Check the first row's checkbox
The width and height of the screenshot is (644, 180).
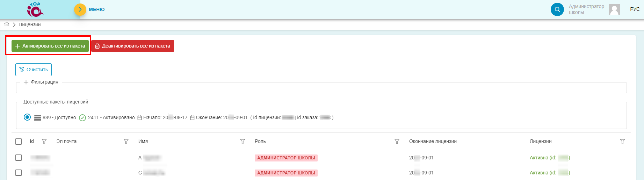19,158
